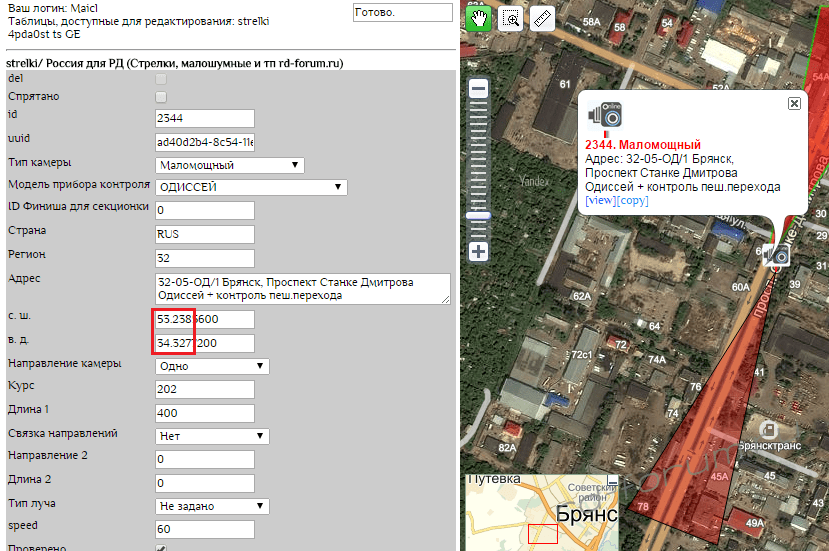Image resolution: width=829 pixels, height=551 pixels.
Task: Collapse the overview minimap
Action: (613, 481)
